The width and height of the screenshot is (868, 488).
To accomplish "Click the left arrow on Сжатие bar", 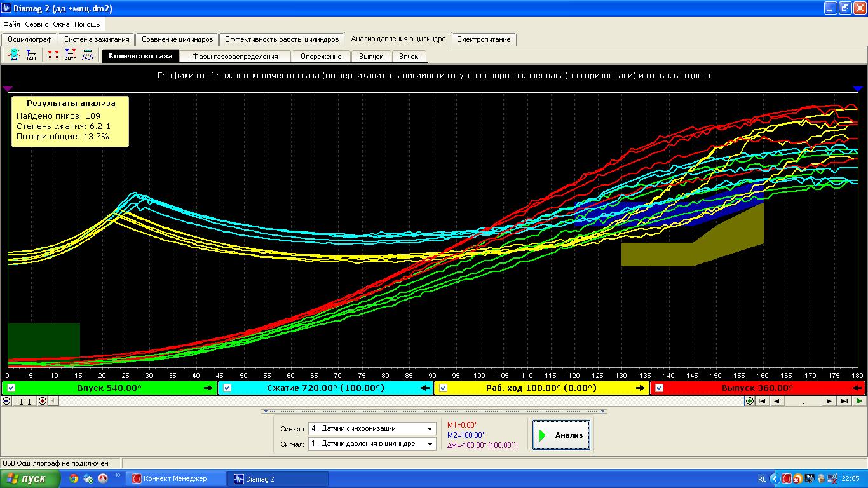I will click(425, 388).
